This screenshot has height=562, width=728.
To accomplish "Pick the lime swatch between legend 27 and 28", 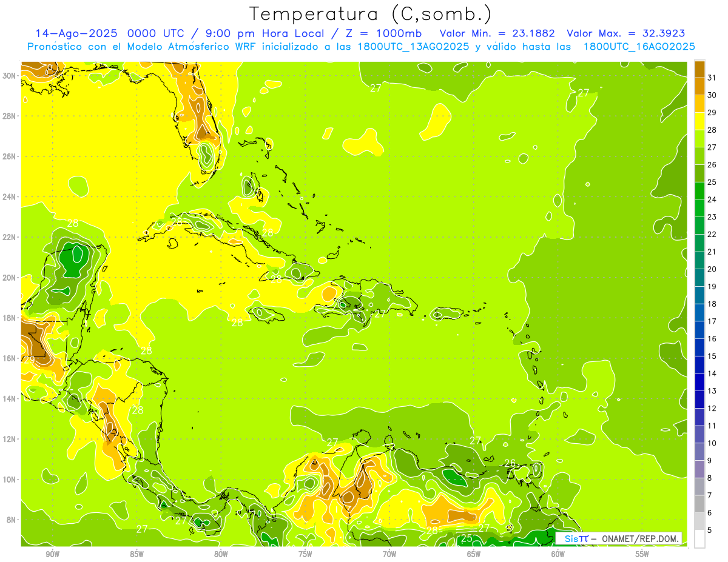I will (699, 139).
